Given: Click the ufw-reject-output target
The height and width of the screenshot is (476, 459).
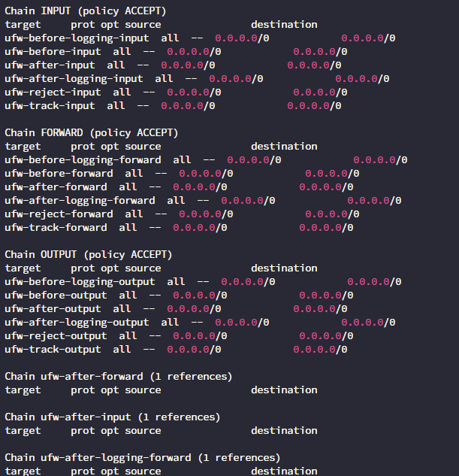Looking at the screenshot, I should 56,336.
